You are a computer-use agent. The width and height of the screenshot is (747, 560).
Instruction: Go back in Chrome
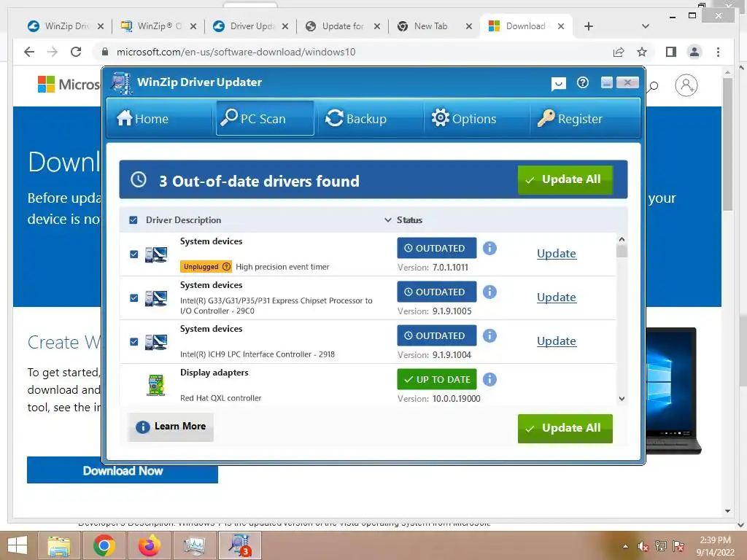(29, 52)
